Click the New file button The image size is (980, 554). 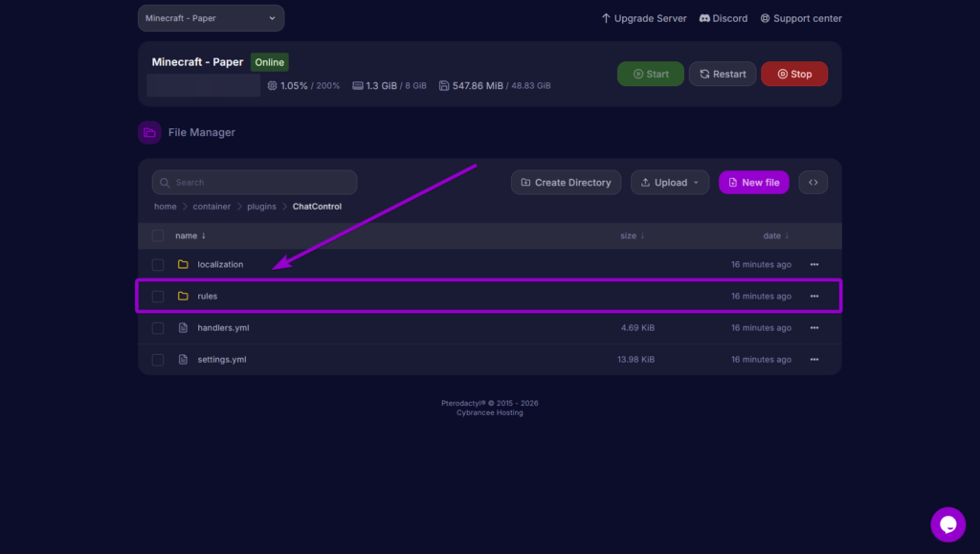(753, 182)
